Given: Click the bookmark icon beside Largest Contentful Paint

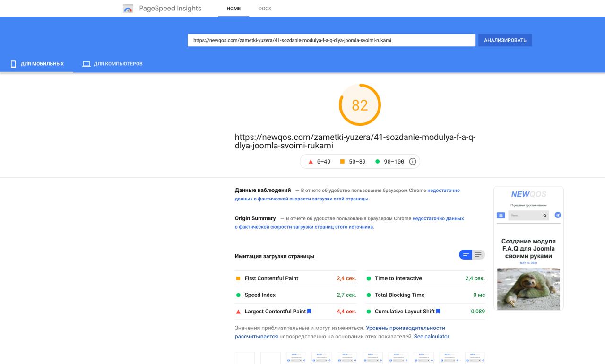Looking at the screenshot, I should coord(309,312).
